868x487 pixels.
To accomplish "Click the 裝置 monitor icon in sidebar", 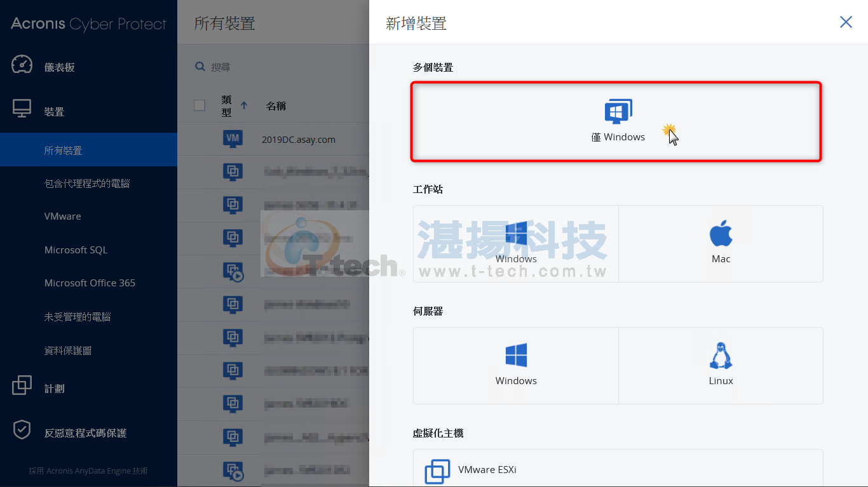I will [x=22, y=109].
